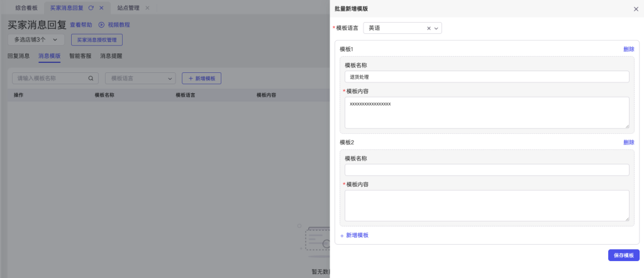Close the 批量新增模版 dialog
Screen dimensions: 644x278
(x=635, y=9)
